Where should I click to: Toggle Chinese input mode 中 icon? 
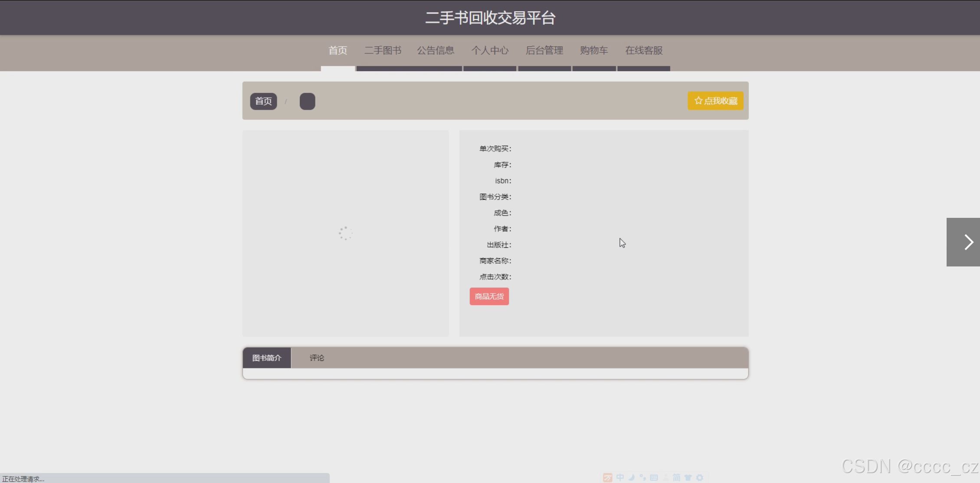pos(620,478)
